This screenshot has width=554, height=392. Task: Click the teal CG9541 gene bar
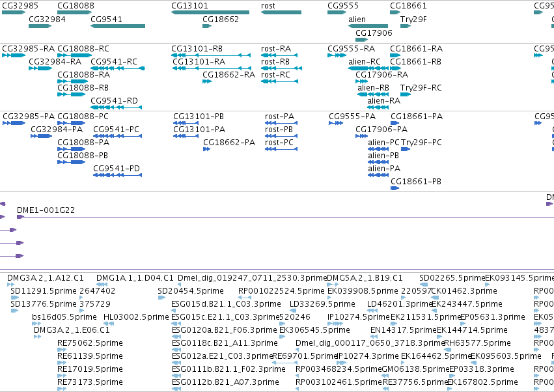(x=118, y=26)
